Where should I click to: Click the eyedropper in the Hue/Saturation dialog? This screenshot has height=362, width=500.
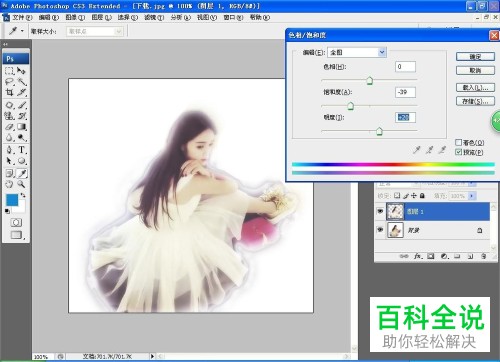point(417,150)
